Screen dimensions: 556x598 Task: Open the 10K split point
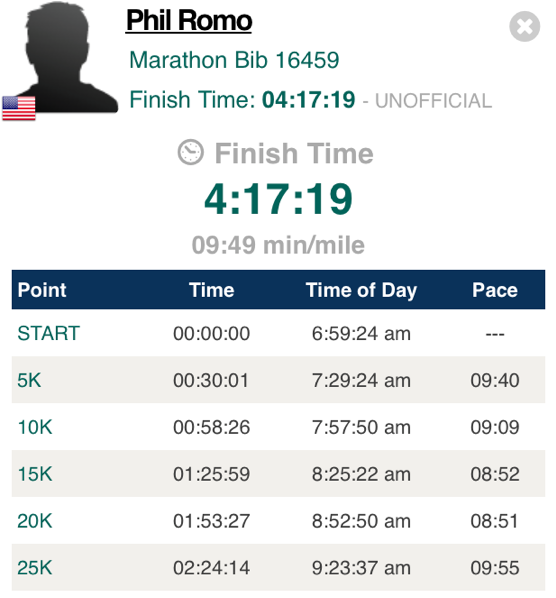pyautogui.click(x=35, y=427)
